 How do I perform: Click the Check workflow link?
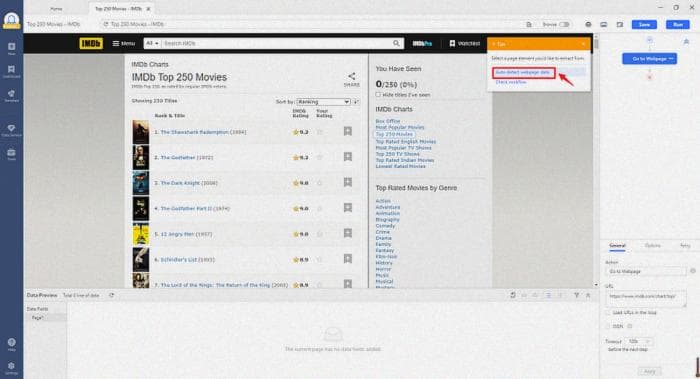(511, 82)
